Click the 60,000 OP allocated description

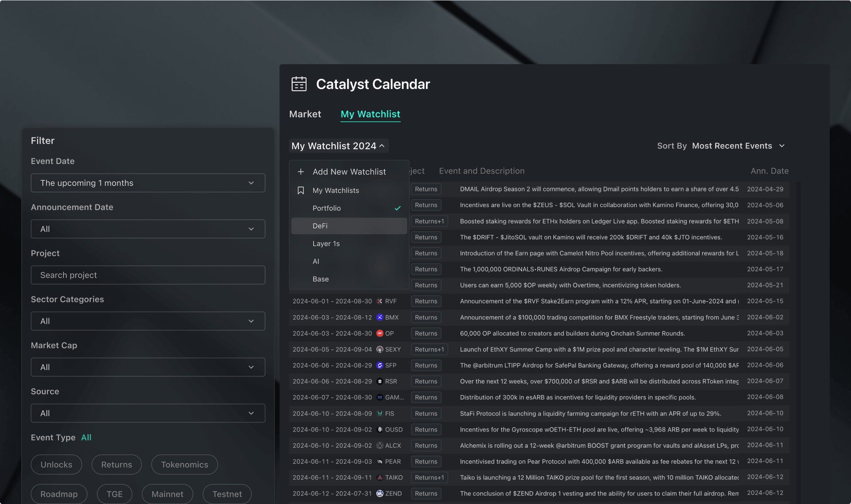pyautogui.click(x=572, y=333)
